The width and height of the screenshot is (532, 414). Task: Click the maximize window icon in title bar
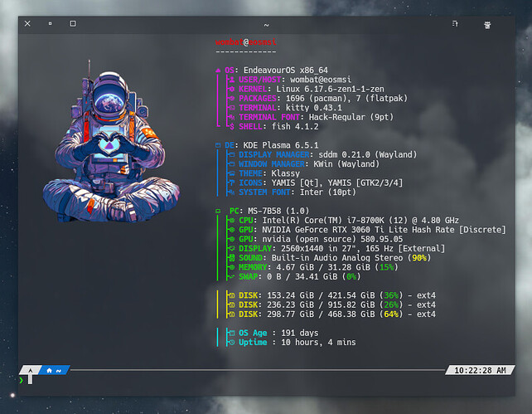pyautogui.click(x=73, y=23)
